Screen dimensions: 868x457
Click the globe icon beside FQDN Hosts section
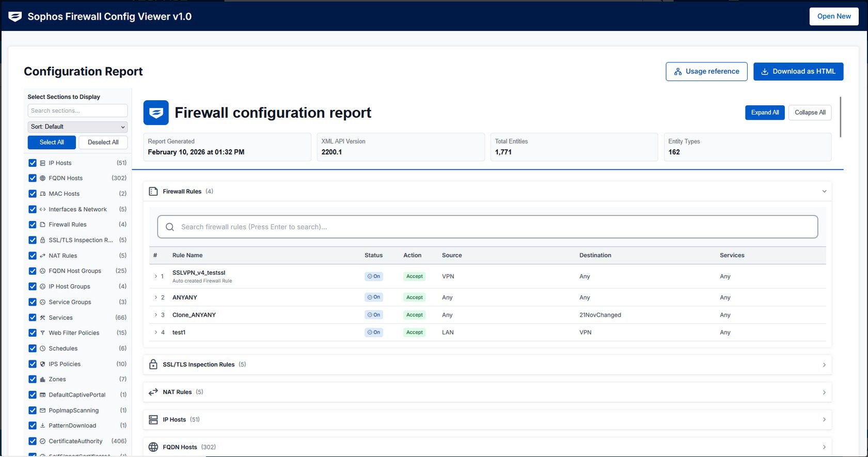click(153, 447)
